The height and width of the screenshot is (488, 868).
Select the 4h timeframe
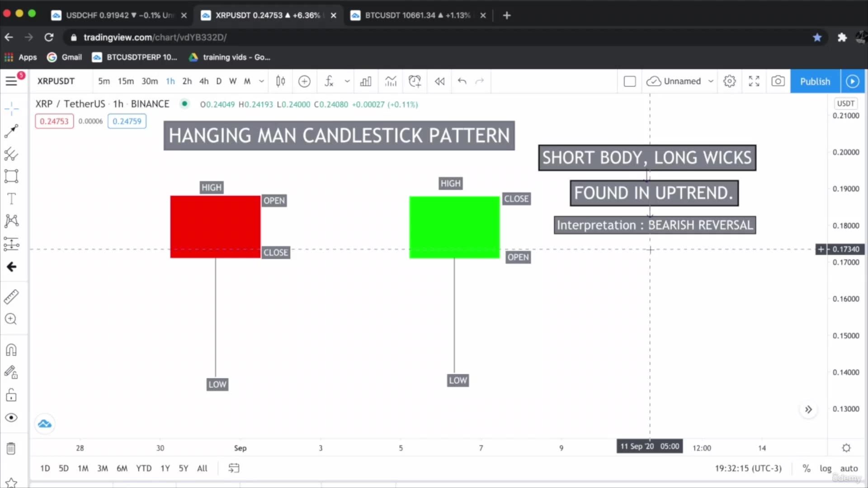pos(203,81)
